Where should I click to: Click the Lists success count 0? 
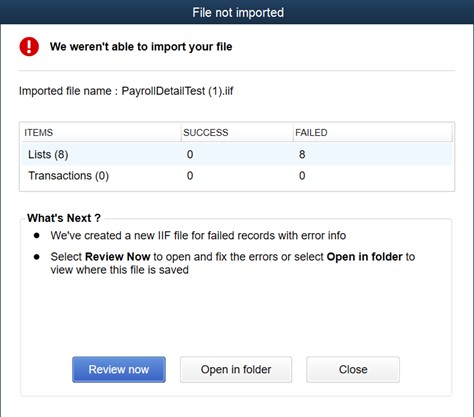point(190,154)
